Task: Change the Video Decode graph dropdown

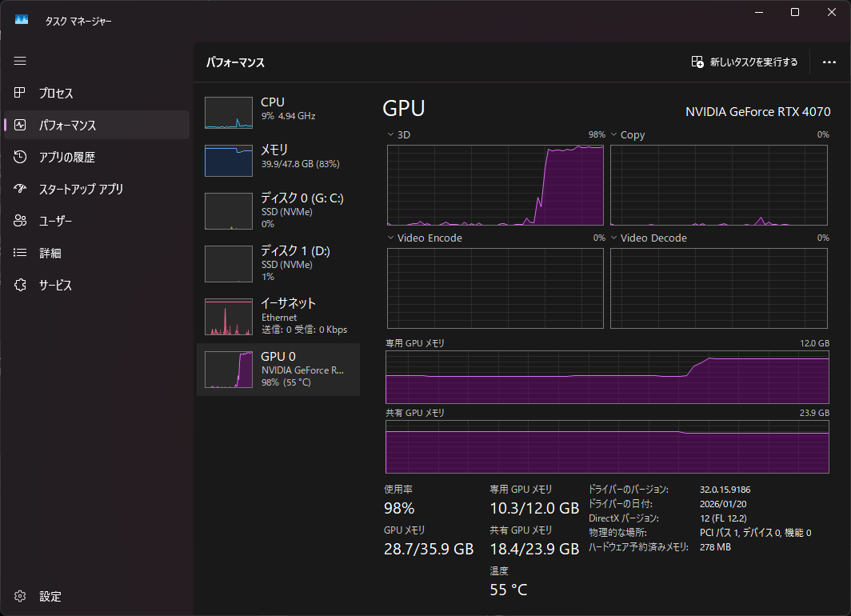Action: (614, 238)
